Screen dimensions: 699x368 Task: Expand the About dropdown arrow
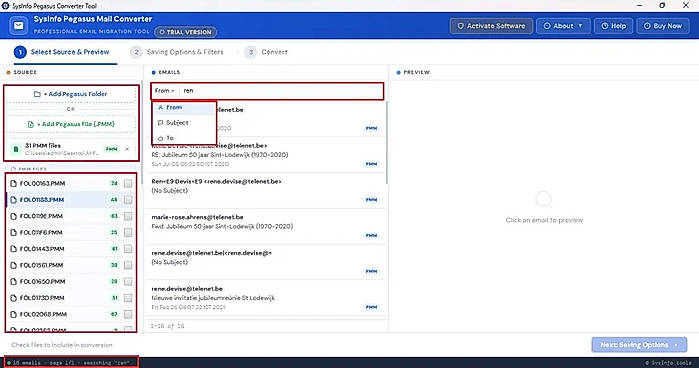pyautogui.click(x=580, y=26)
